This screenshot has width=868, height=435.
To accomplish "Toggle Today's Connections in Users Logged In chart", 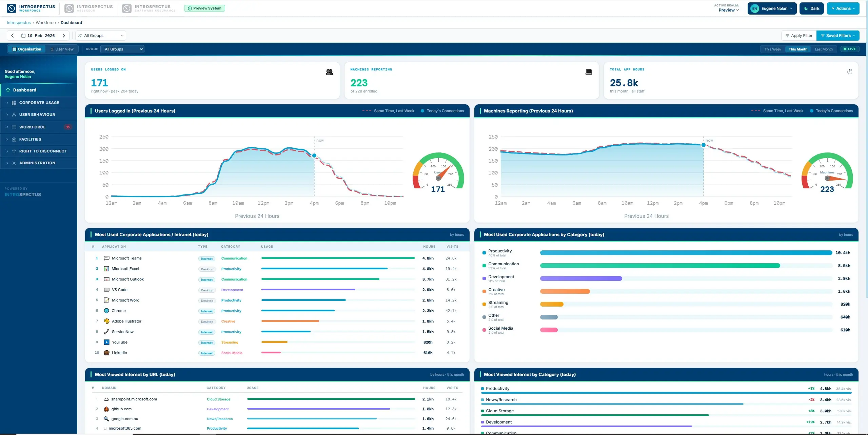I will click(442, 111).
